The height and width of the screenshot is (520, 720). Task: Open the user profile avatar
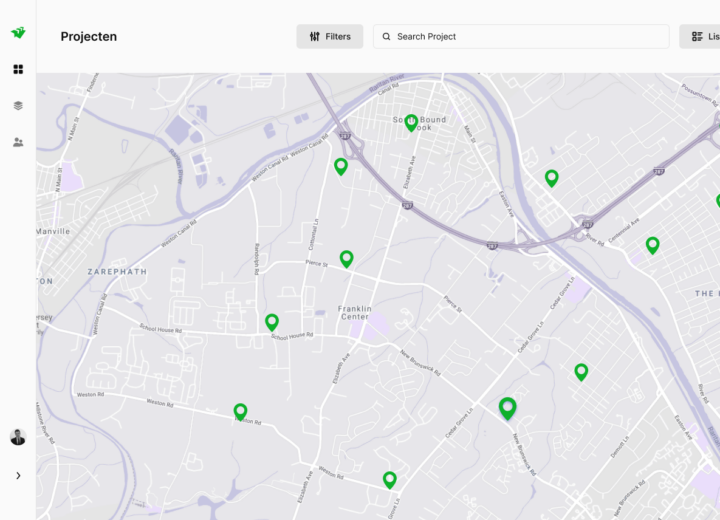point(18,437)
